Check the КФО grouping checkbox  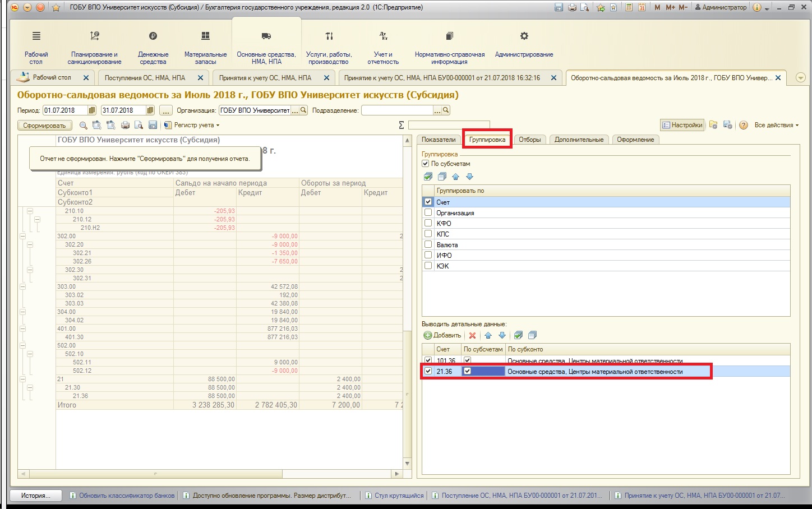coord(428,224)
